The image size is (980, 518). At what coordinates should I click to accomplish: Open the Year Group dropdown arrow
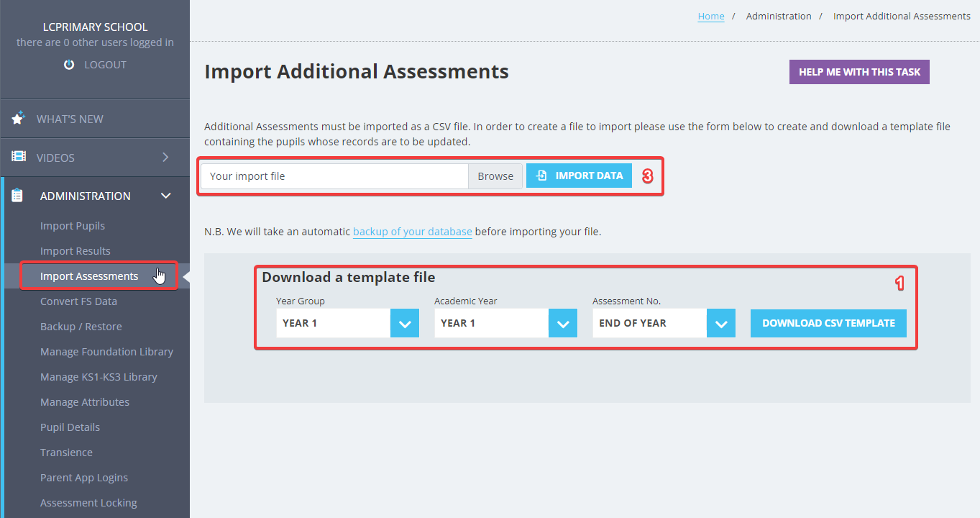405,323
